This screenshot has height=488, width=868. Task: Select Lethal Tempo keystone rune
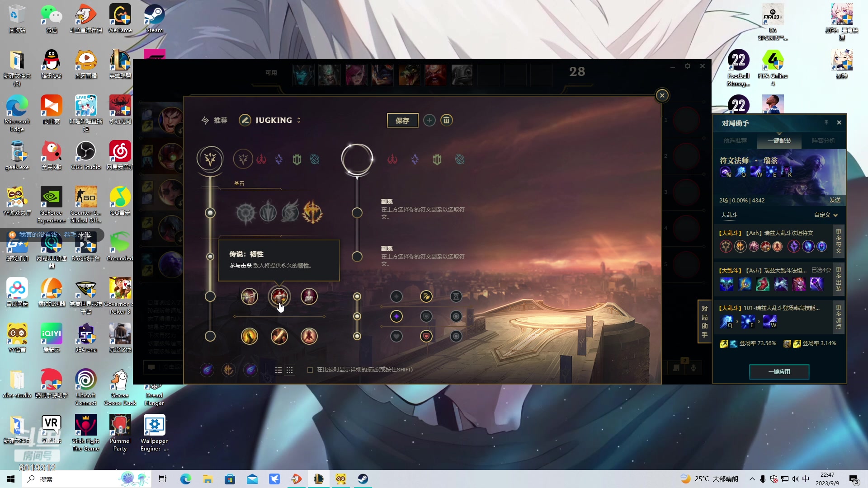click(x=268, y=213)
